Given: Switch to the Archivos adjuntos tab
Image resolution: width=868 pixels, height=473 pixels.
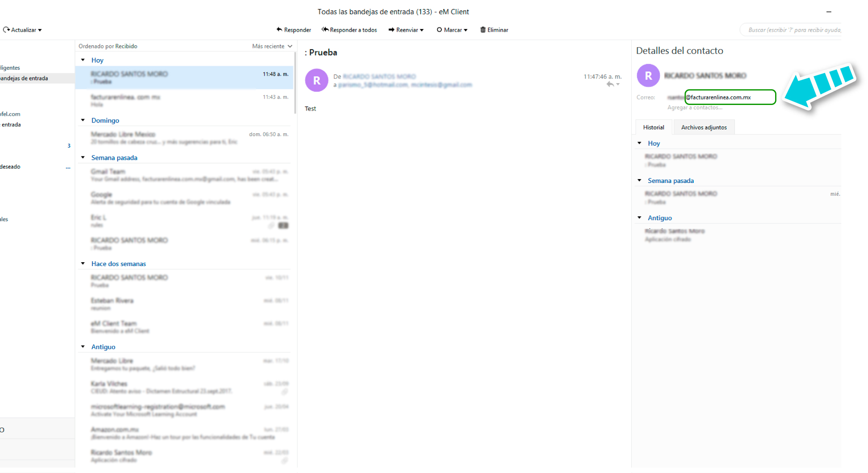Looking at the screenshot, I should pyautogui.click(x=704, y=127).
